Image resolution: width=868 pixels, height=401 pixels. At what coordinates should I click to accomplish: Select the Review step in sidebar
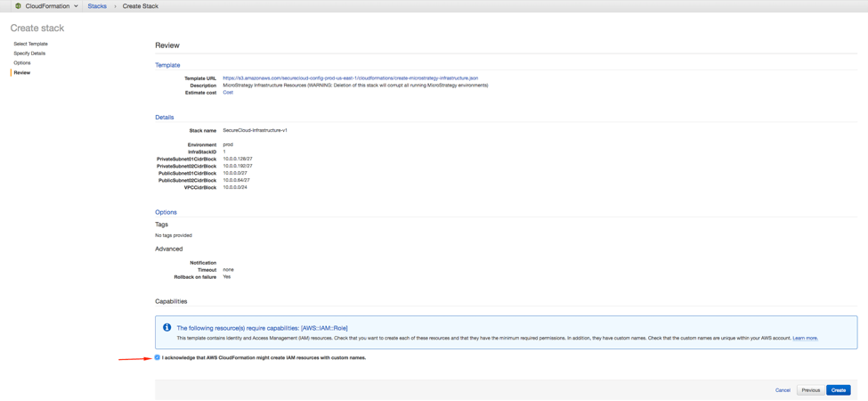coord(22,73)
